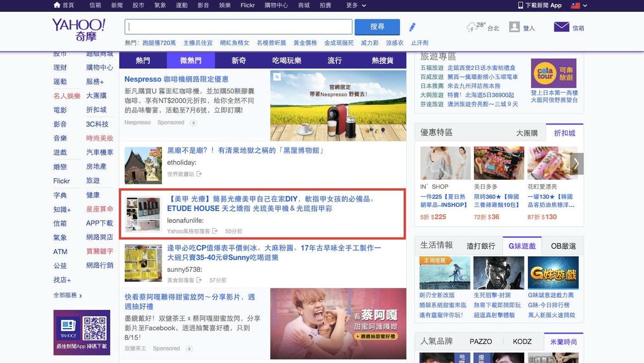Click 名人娛樂 in left sidebar
Screen dimensions: 644x363
click(67, 96)
